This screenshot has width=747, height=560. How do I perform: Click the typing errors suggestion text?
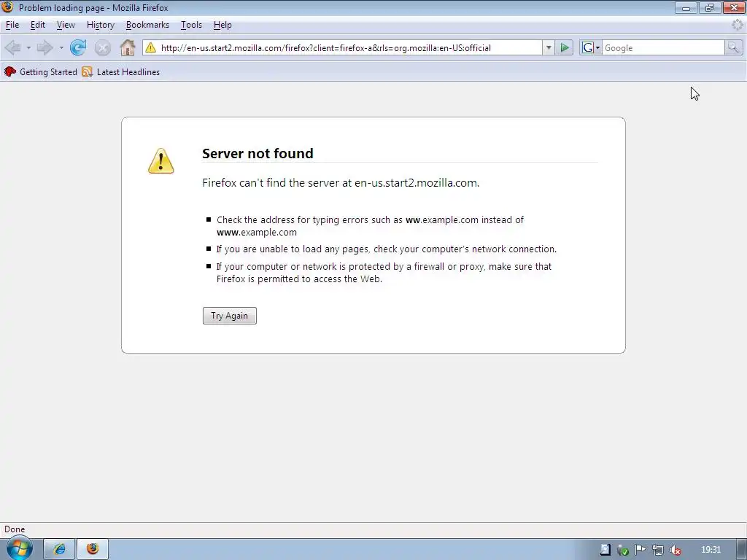tap(370, 226)
